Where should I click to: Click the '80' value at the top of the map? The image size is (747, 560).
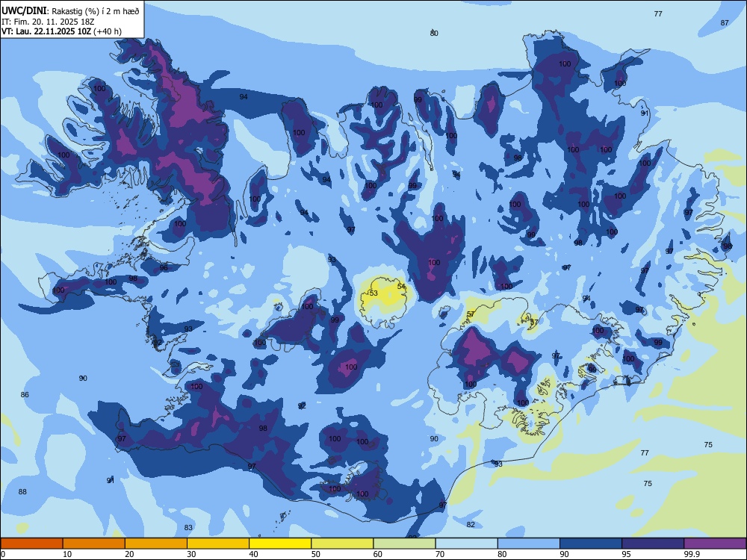(434, 33)
